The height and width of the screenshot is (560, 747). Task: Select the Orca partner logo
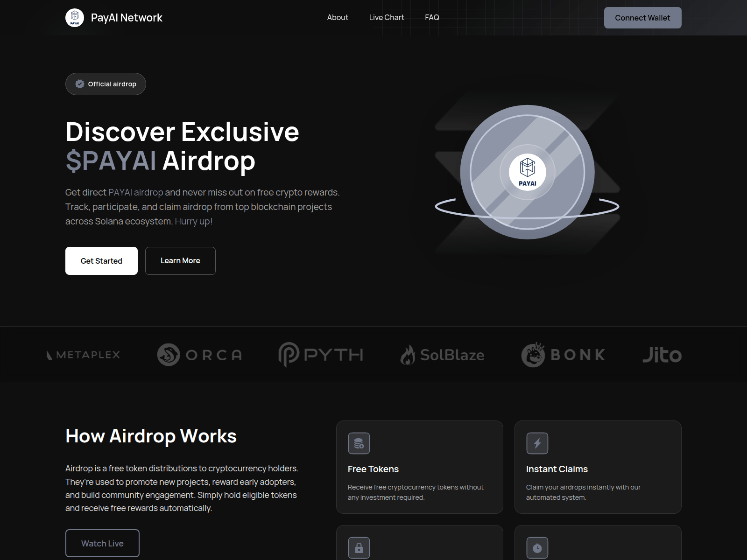tap(200, 355)
